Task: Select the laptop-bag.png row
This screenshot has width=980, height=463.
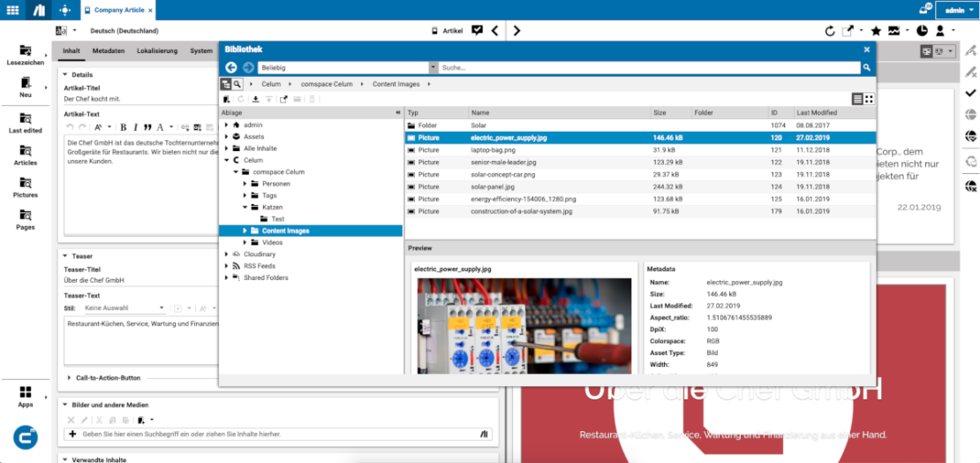Action: click(639, 150)
